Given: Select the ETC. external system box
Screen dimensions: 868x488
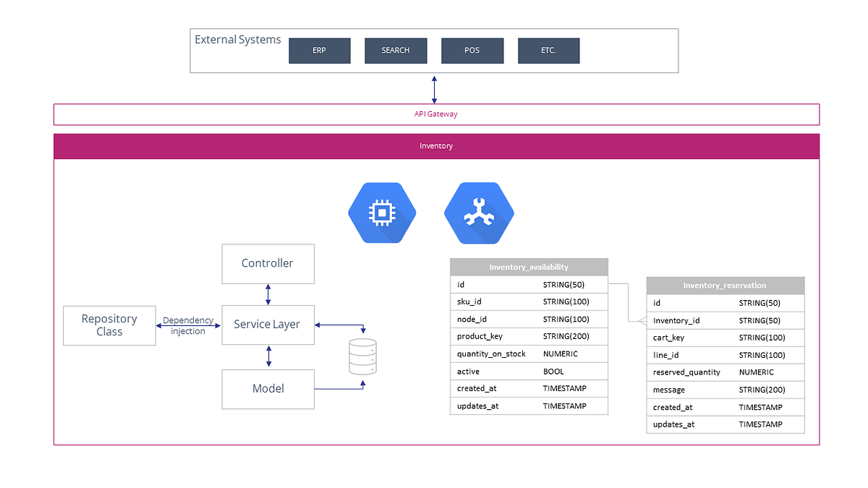Looking at the screenshot, I should tap(548, 51).
